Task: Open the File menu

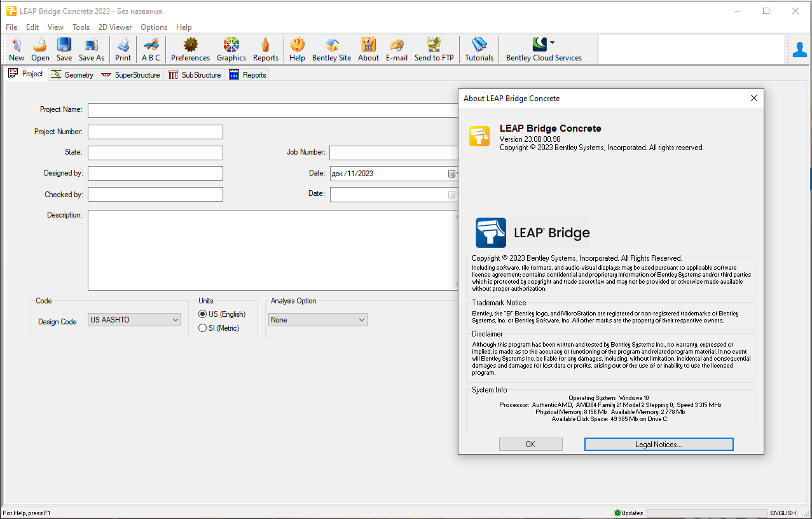Action: [x=11, y=27]
